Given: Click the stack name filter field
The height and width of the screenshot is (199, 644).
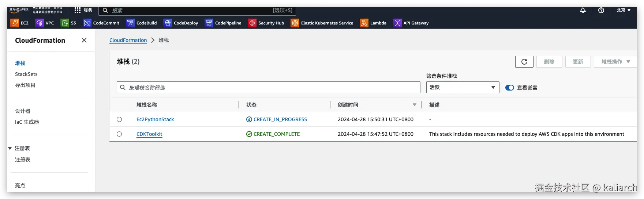Looking at the screenshot, I should [269, 87].
